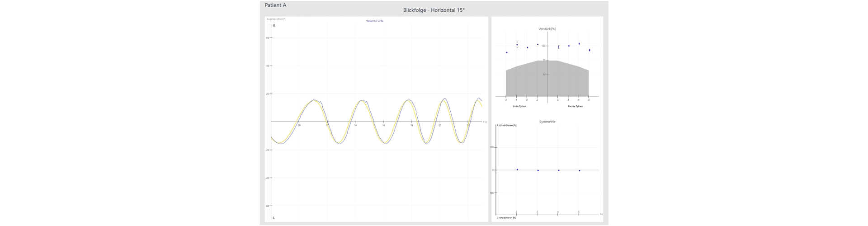
Task: Select the leftmost gain data point
Action: pyautogui.click(x=506, y=52)
